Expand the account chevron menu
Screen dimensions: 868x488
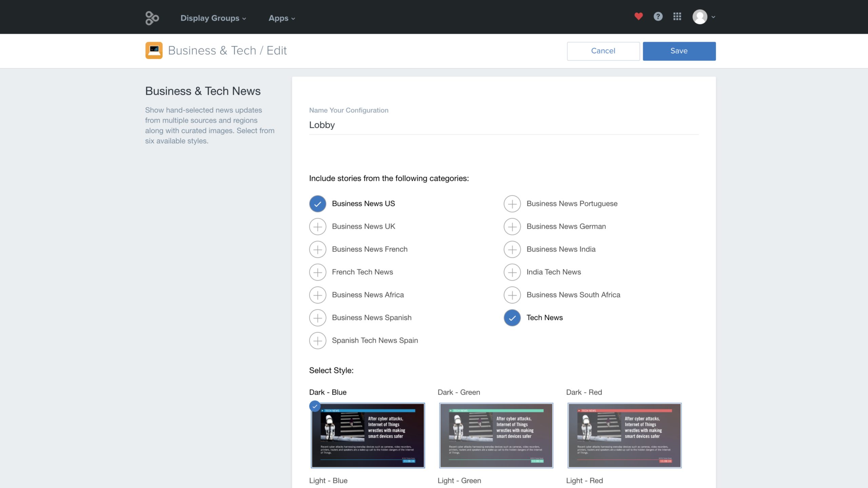point(713,17)
